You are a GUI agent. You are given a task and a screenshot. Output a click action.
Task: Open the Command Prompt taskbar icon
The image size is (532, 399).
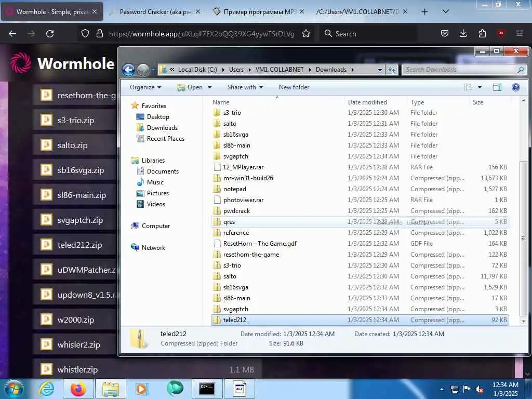207,389
